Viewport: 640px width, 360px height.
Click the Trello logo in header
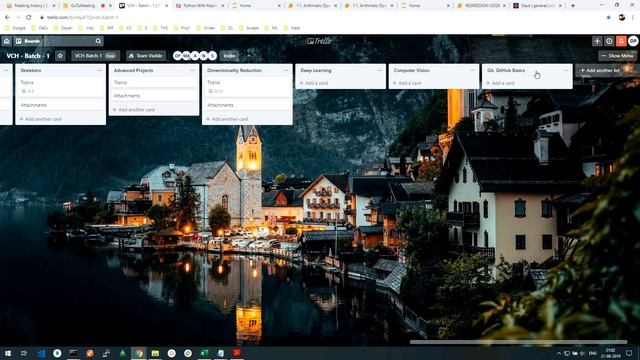point(320,41)
